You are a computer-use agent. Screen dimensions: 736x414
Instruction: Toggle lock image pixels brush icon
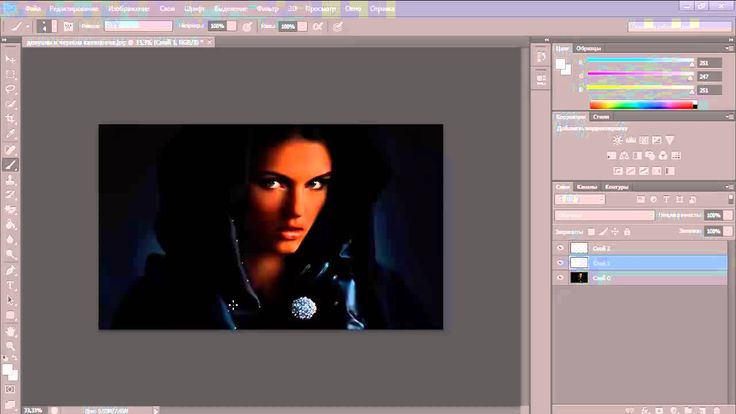[604, 231]
